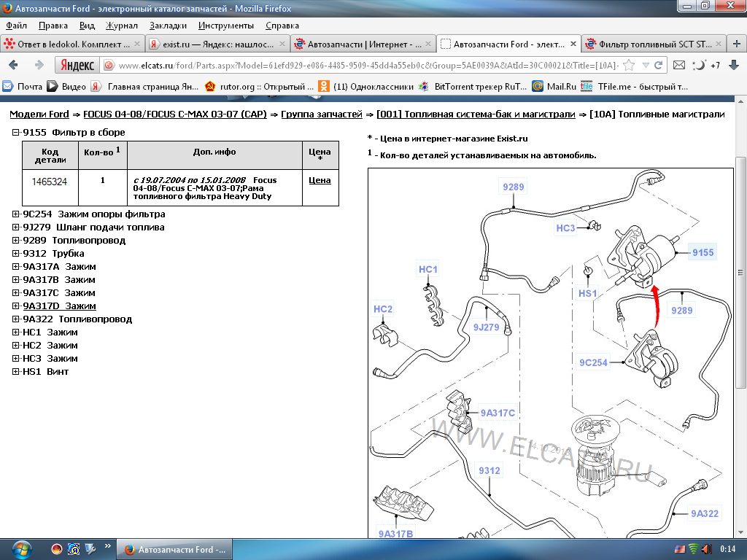Click the 9A317D Зажим link

(59, 306)
